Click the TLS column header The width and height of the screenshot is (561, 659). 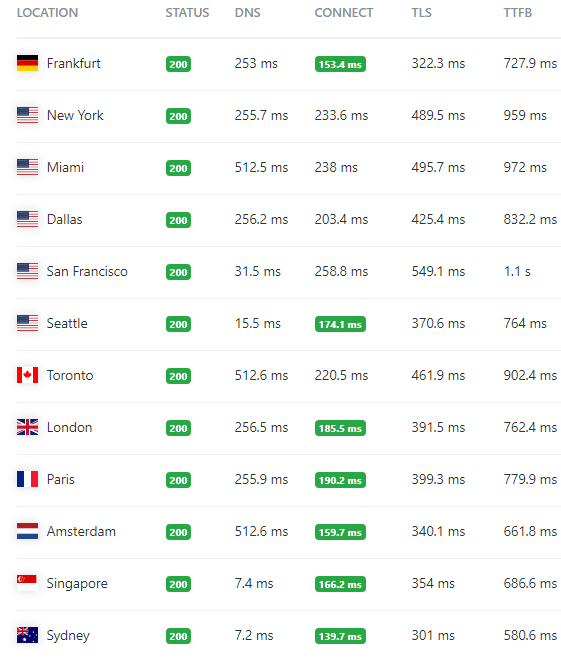(421, 13)
